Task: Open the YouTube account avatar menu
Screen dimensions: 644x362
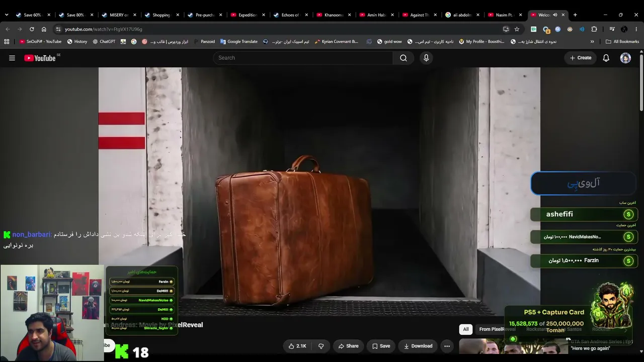Action: click(x=625, y=58)
